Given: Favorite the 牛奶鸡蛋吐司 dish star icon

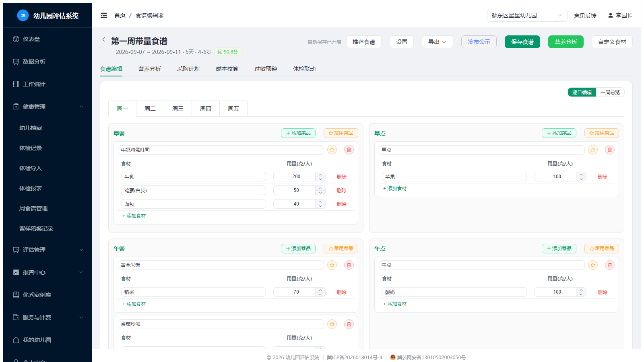Looking at the screenshot, I should pyautogui.click(x=332, y=150).
